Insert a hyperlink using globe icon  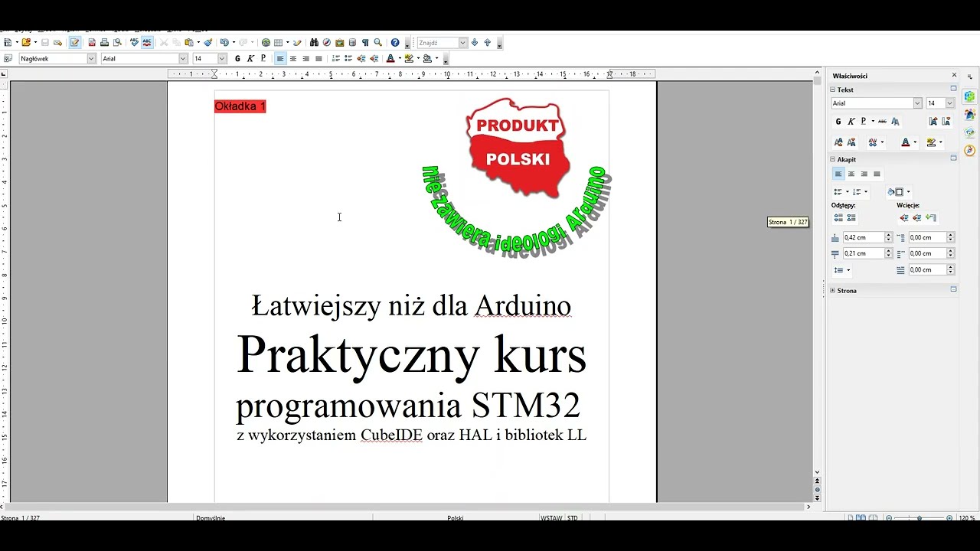tap(266, 42)
